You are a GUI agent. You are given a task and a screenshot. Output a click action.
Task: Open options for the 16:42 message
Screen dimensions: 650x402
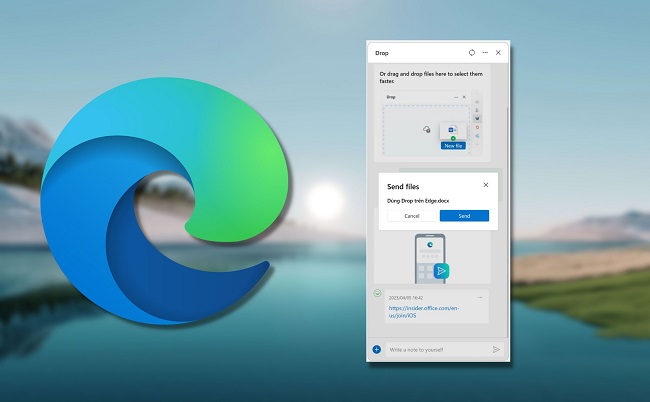pos(480,297)
